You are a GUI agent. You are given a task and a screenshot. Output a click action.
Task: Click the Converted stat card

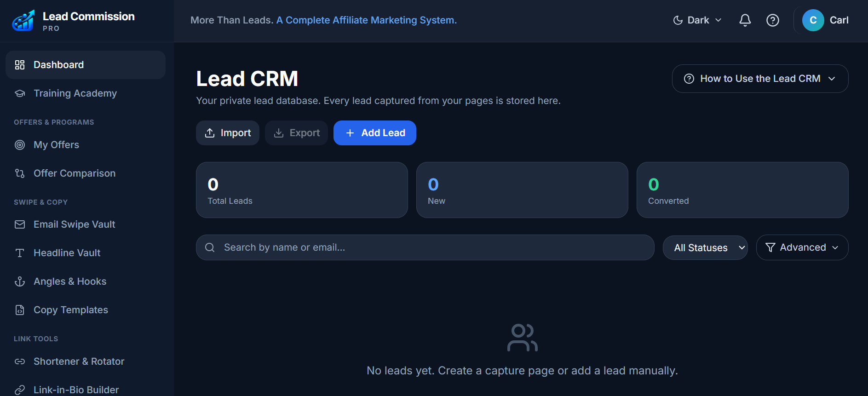point(742,190)
